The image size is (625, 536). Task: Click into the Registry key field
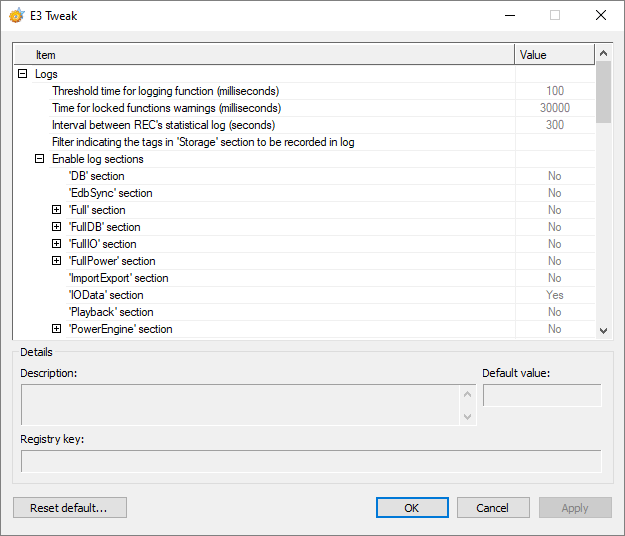click(311, 461)
